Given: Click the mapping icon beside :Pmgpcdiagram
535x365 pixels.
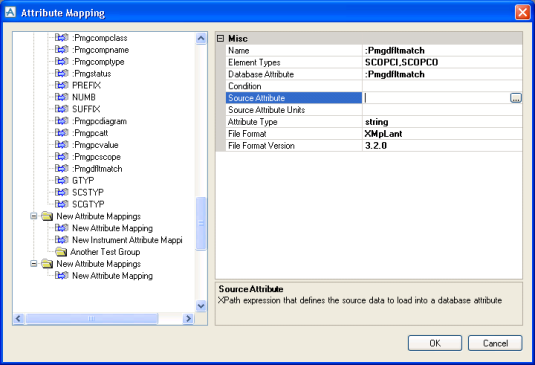Looking at the screenshot, I should point(61,121).
